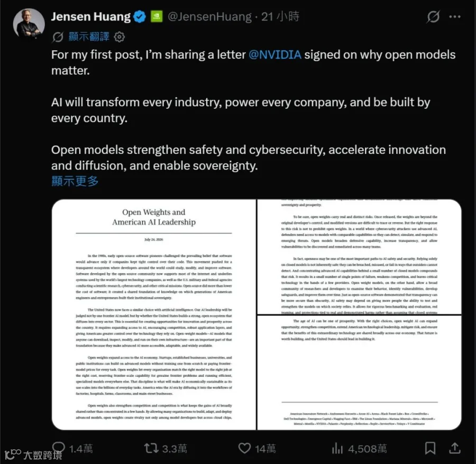This screenshot has width=476, height=464.
Task: Click the green NVIDIA affiliation badge
Action: tap(157, 17)
